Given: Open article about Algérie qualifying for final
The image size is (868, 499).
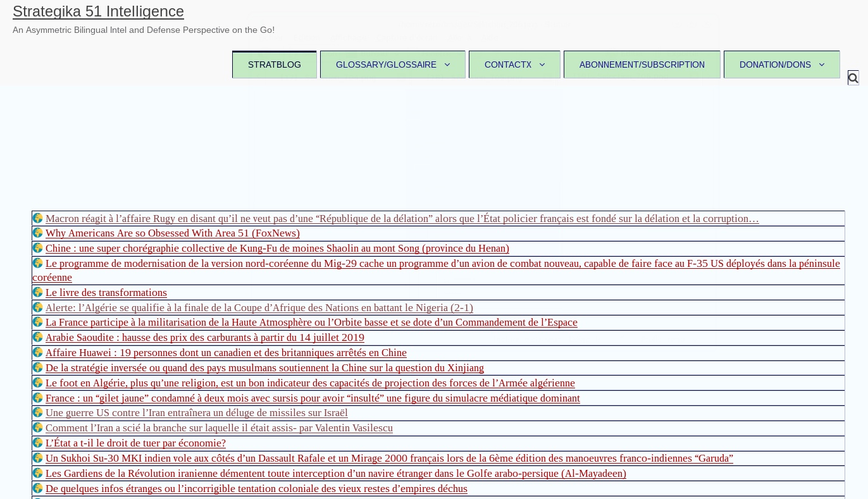Looking at the screenshot, I should click(x=259, y=308).
